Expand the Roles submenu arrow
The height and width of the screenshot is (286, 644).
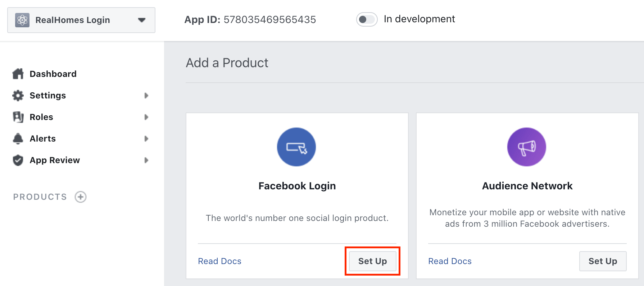pyautogui.click(x=146, y=117)
